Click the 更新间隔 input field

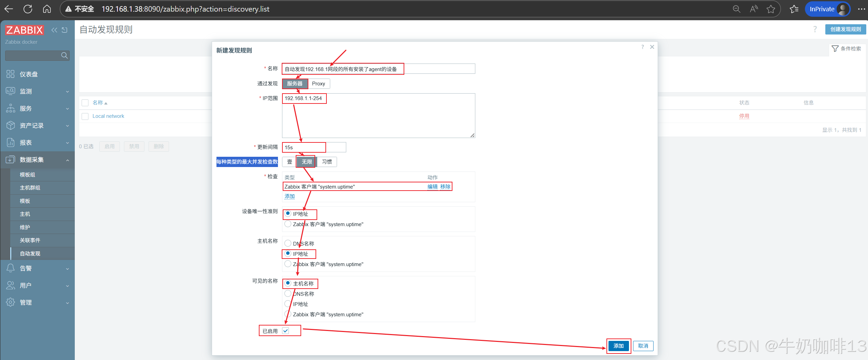314,147
